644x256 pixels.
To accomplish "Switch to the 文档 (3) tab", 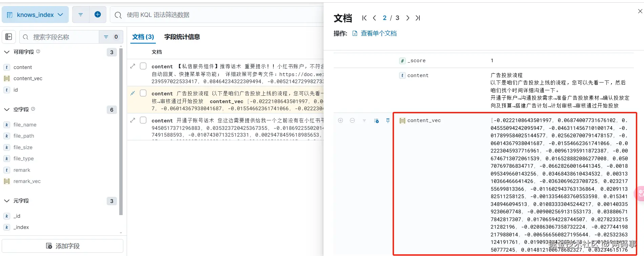I will pos(143,37).
